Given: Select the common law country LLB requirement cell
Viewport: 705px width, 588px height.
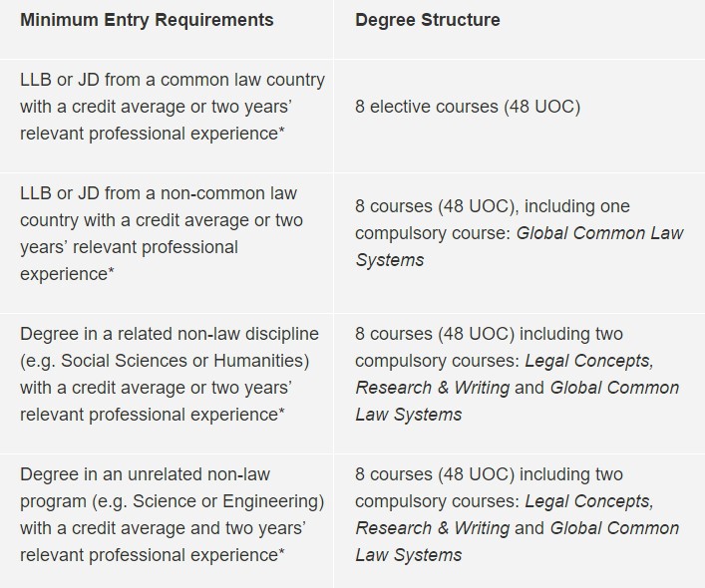Looking at the screenshot, I should point(172,106).
